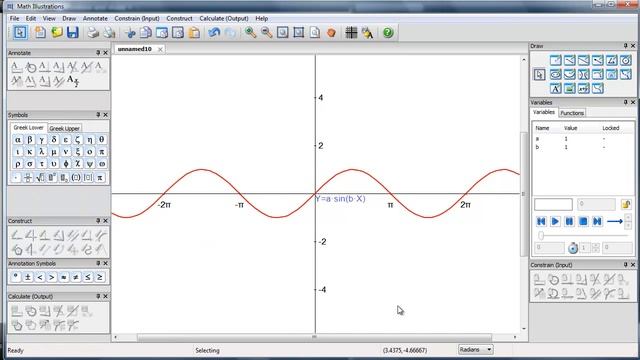This screenshot has width=640, height=360.
Task: Insert the alpha symbol
Action: tap(18, 140)
